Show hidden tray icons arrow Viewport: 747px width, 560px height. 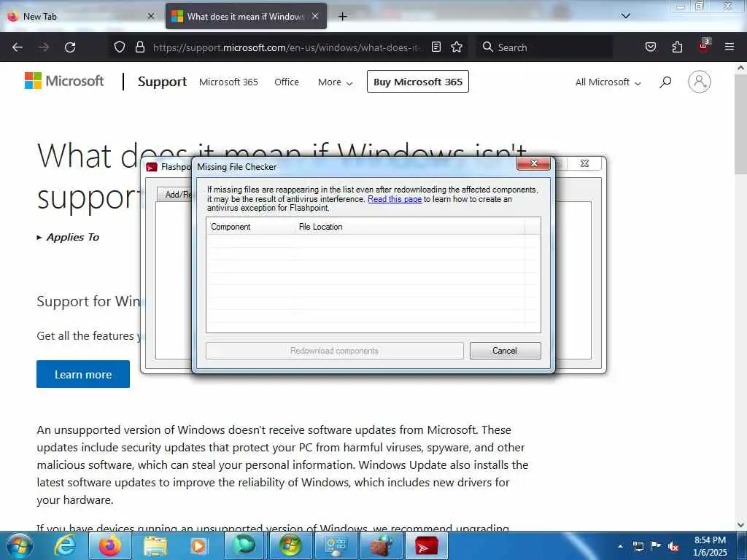tap(620, 546)
